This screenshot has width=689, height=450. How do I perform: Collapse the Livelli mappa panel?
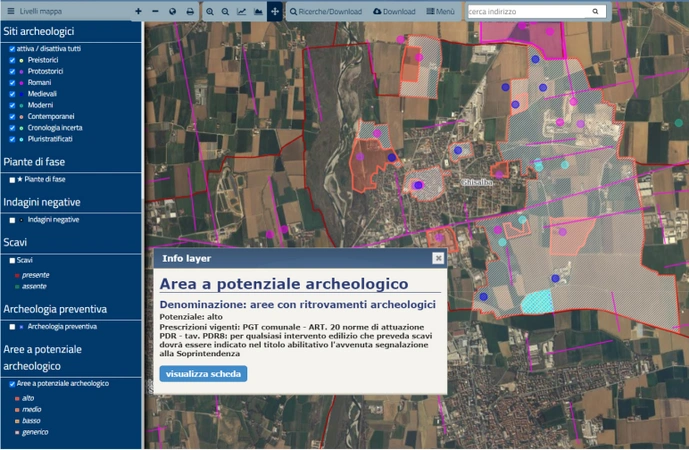click(10, 12)
